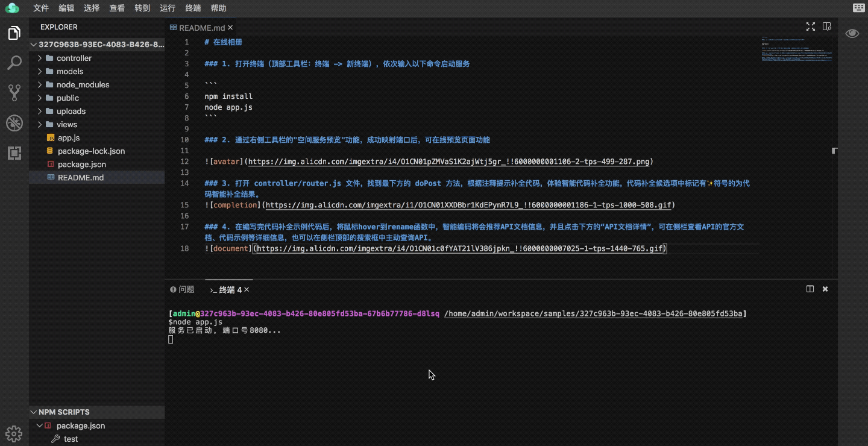The image size is (868, 446).
Task: Open the Search magnifier in activity bar
Action: pos(14,63)
